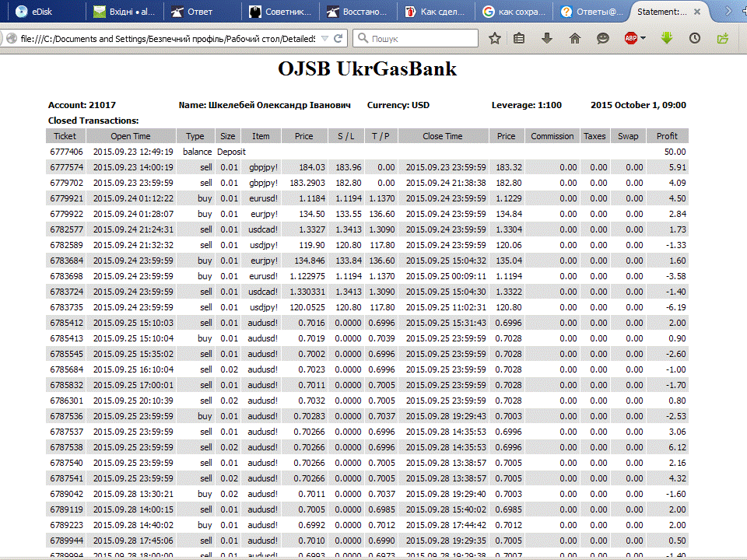Image resolution: width=747 pixels, height=560 pixels.
Task: Click the Swap column header
Action: (x=628, y=136)
